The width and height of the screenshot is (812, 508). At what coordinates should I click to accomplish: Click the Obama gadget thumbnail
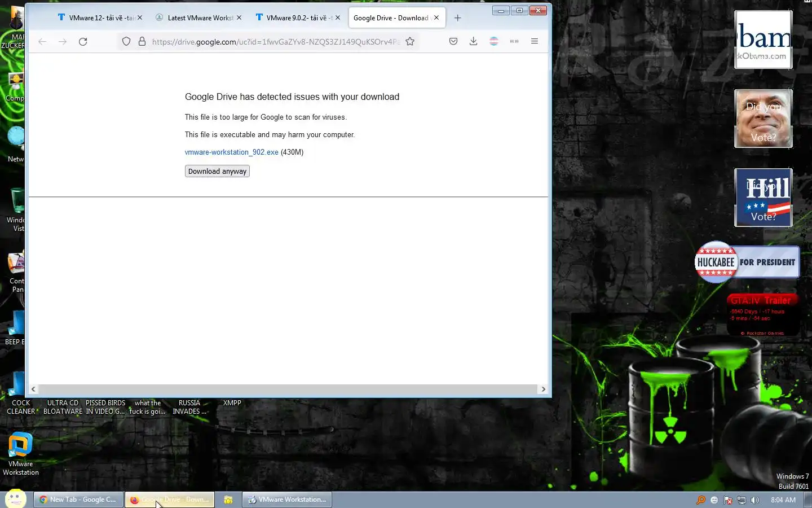point(763,40)
